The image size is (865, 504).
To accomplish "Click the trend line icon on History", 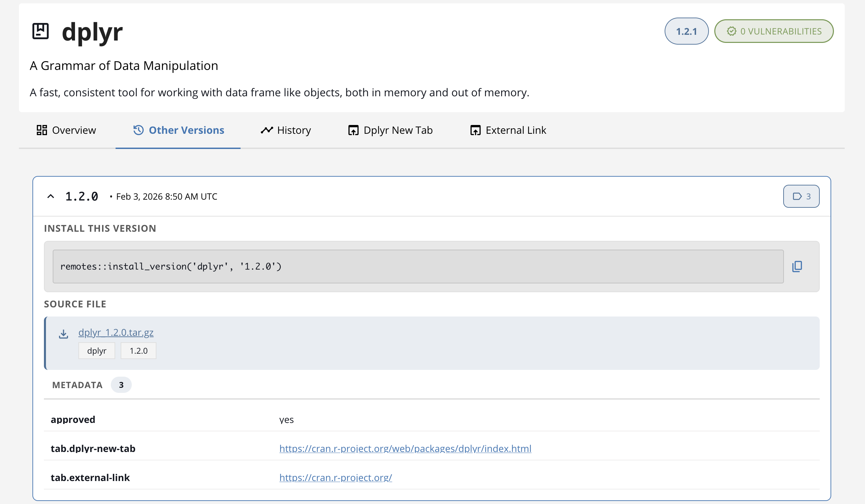I will 267,130.
